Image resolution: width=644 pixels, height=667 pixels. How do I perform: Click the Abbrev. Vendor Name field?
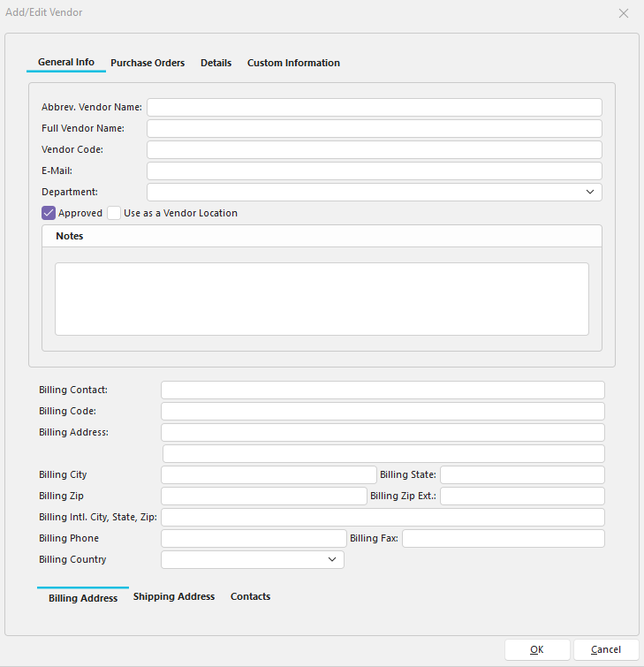374,107
